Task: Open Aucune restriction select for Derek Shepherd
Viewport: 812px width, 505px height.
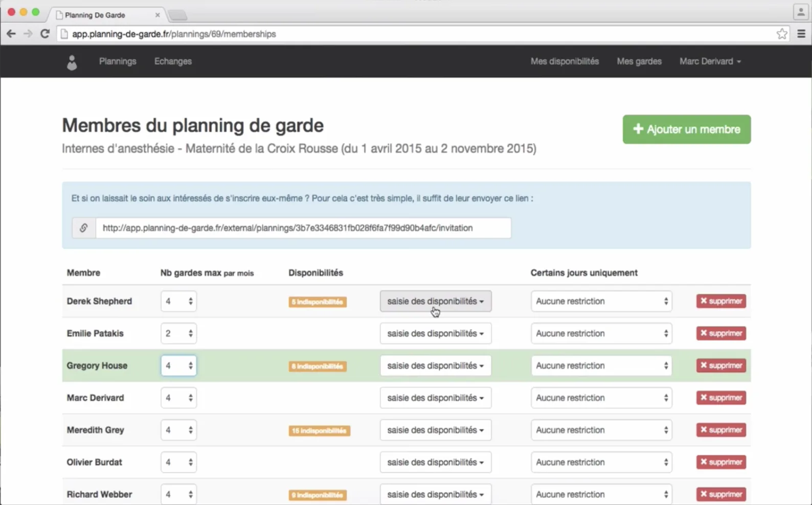Action: point(601,301)
